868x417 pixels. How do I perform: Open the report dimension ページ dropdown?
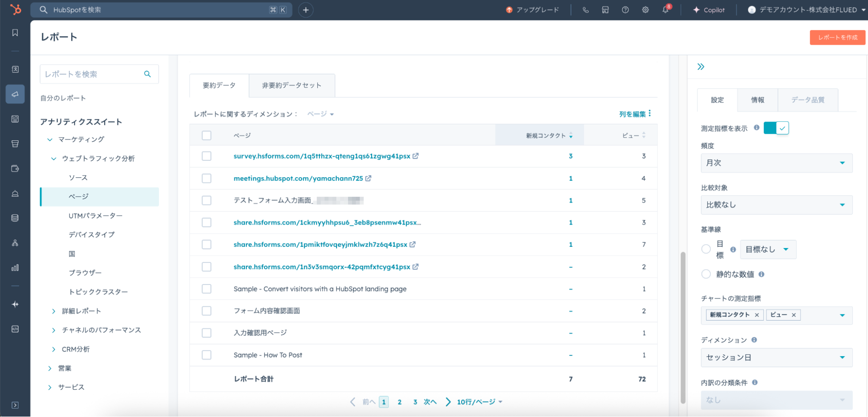pos(320,114)
